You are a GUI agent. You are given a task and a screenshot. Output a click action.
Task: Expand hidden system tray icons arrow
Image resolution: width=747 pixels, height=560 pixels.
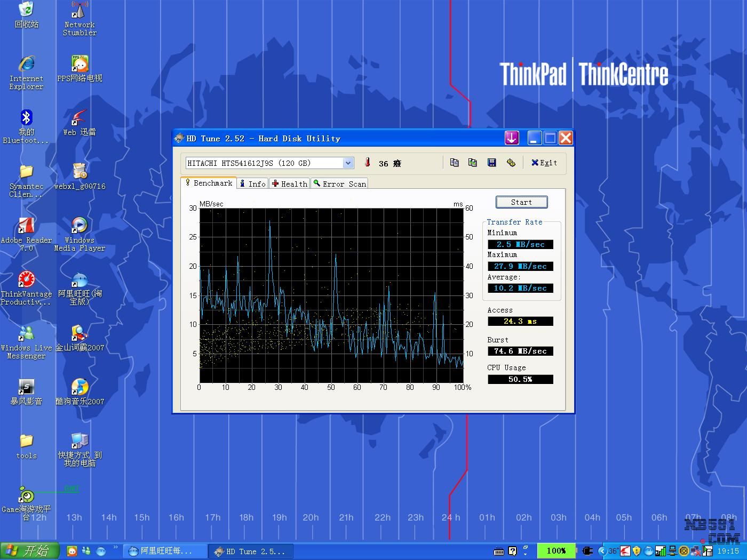[x=602, y=551]
